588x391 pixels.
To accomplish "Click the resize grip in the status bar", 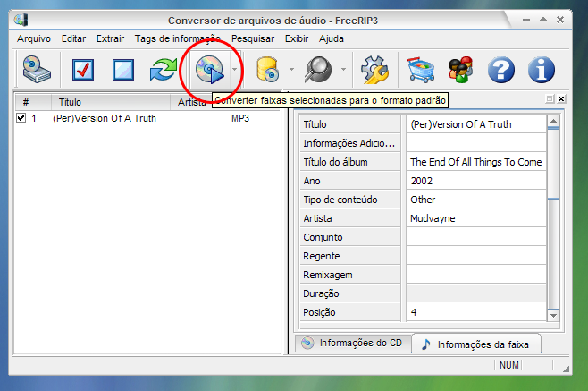I will (x=566, y=370).
